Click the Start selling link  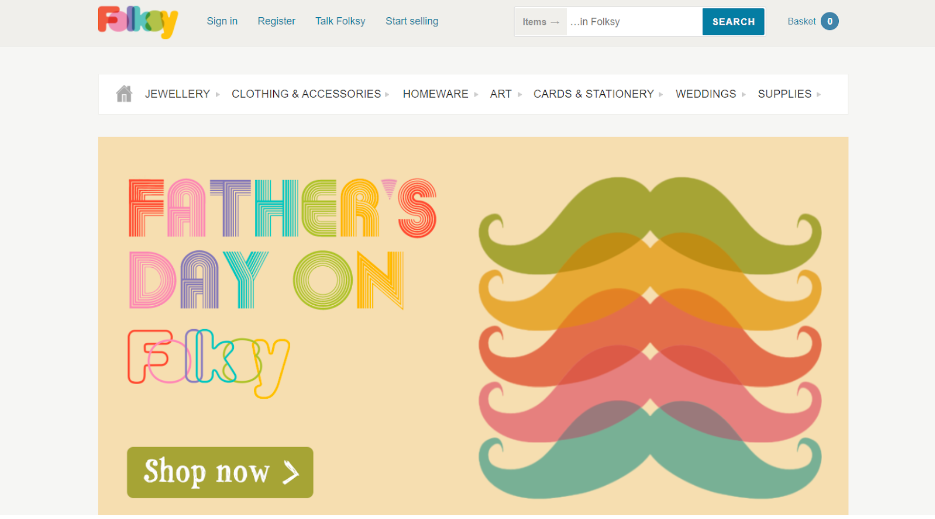411,21
